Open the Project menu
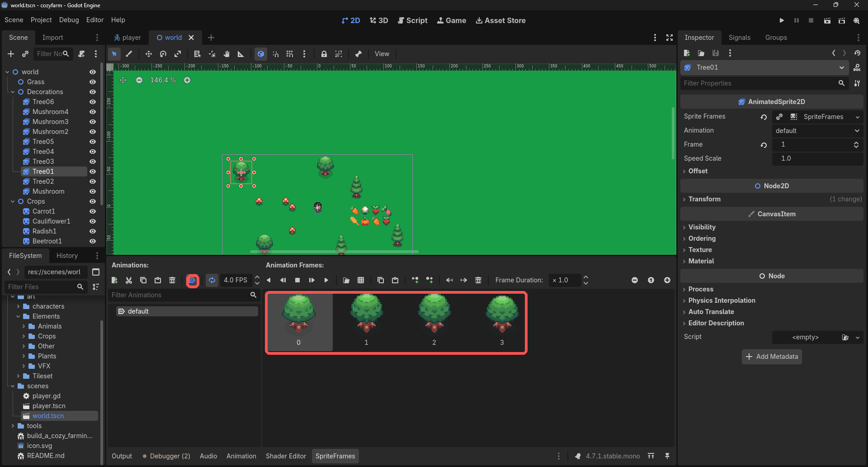Screen dimensions: 868x467 (x=41, y=20)
